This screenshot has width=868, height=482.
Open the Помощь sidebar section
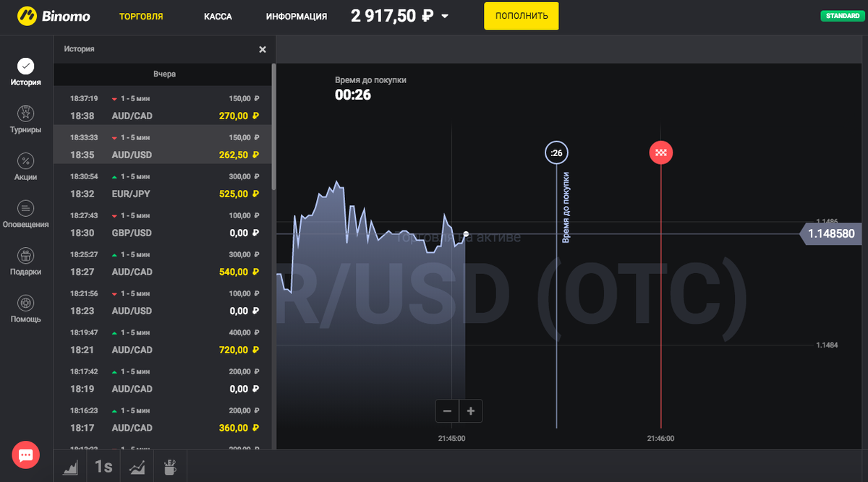(x=26, y=309)
